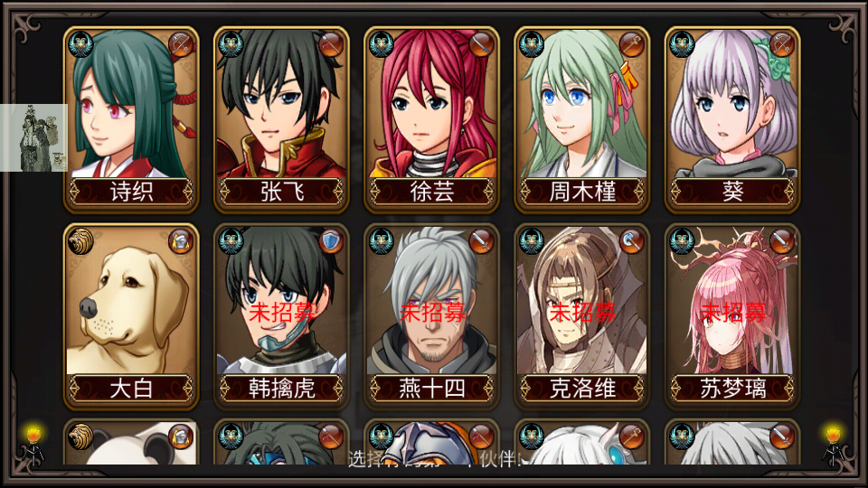Viewport: 868px width, 488px height.
Task: Click the winged faction emblem on 张飞
Action: (x=231, y=45)
